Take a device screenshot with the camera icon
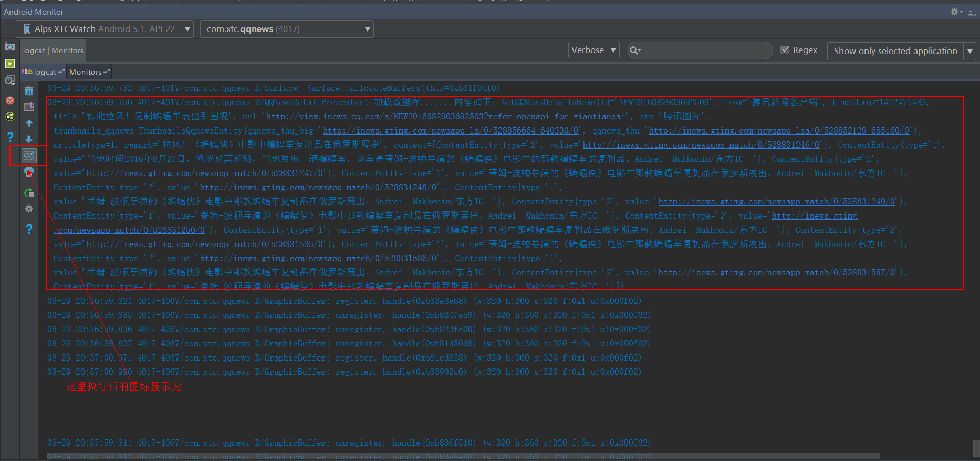980x461 pixels. [x=9, y=47]
